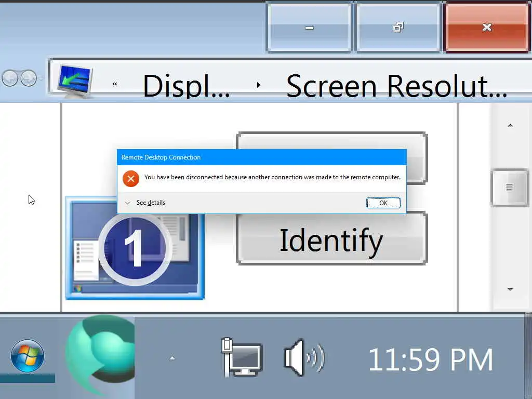This screenshot has width=532, height=399.
Task: Click the vertical scrollbar thumb
Action: [510, 187]
